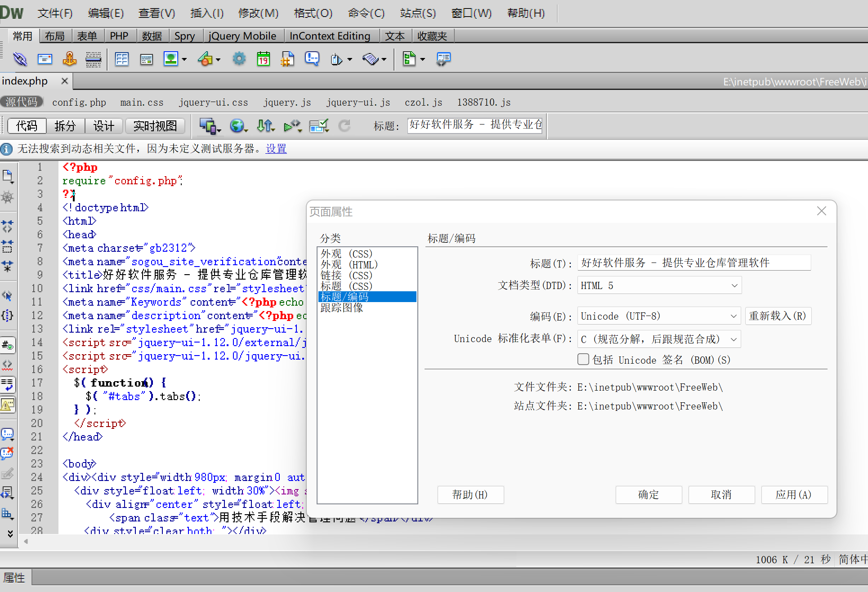The width and height of the screenshot is (868, 592).
Task: Insert an email link
Action: (x=45, y=59)
